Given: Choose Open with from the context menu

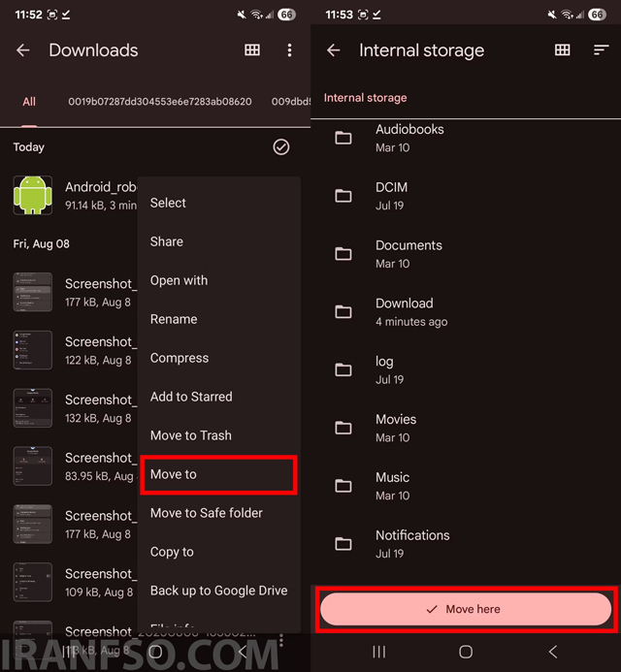Looking at the screenshot, I should [x=218, y=280].
